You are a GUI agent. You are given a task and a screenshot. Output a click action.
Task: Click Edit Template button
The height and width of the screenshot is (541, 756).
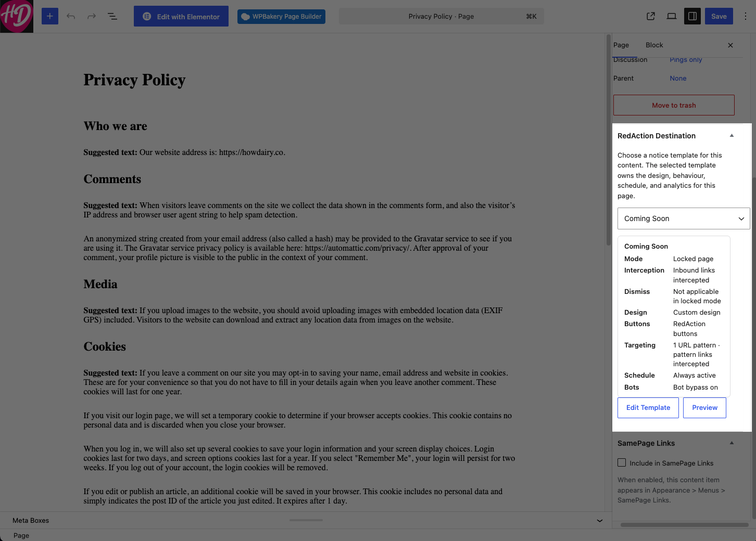coord(648,408)
